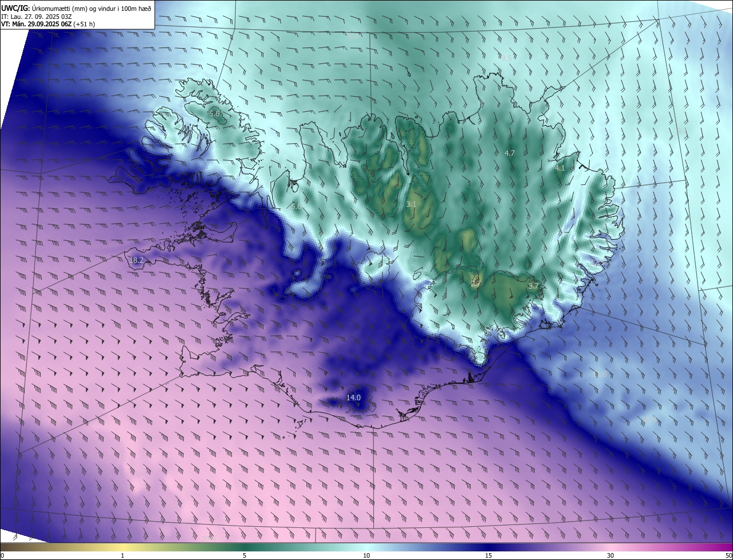Click the 4.1 value label in the east
This screenshot has height=560, width=733.
(559, 168)
